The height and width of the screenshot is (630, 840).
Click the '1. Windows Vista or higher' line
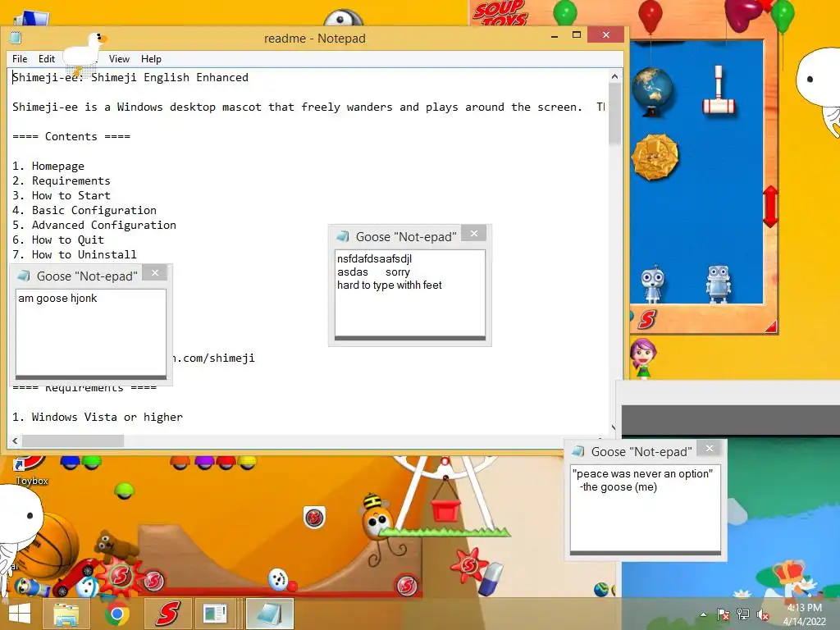pos(98,417)
